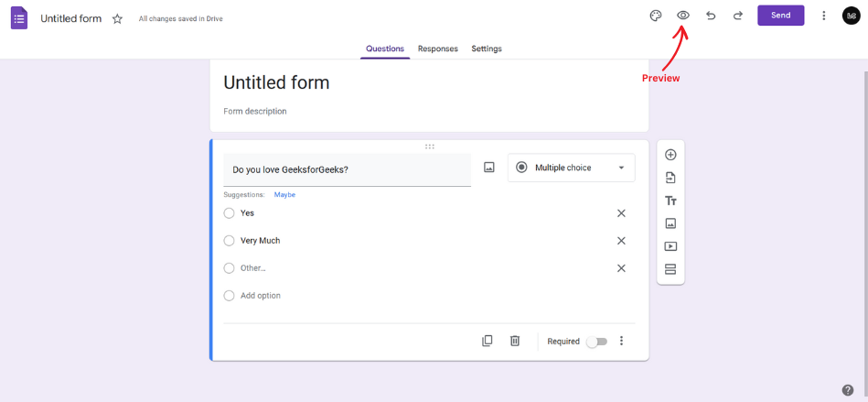Duplicate the current question

click(488, 341)
